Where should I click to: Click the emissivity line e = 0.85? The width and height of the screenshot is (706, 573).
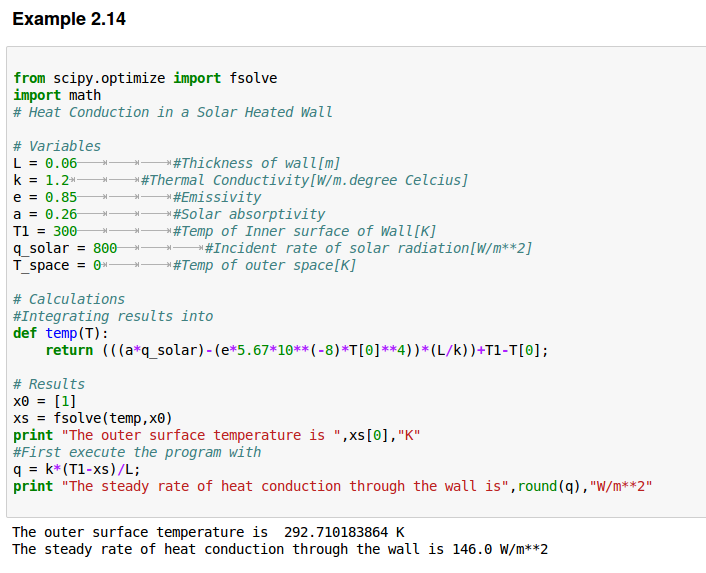pos(45,197)
